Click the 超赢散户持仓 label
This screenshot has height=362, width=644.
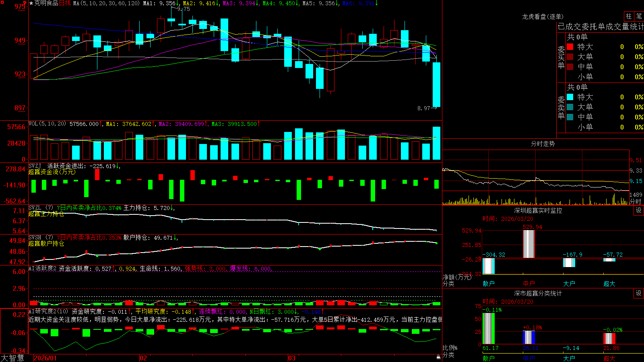click(x=46, y=243)
